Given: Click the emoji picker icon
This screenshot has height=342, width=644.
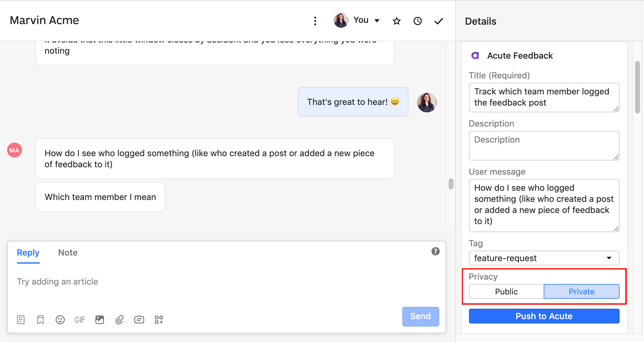Looking at the screenshot, I should click(60, 319).
